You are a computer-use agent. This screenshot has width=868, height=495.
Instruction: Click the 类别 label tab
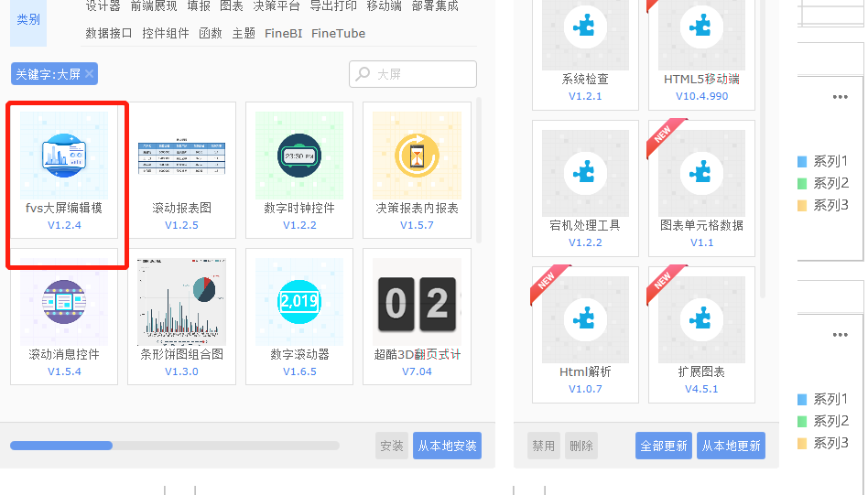[x=28, y=20]
